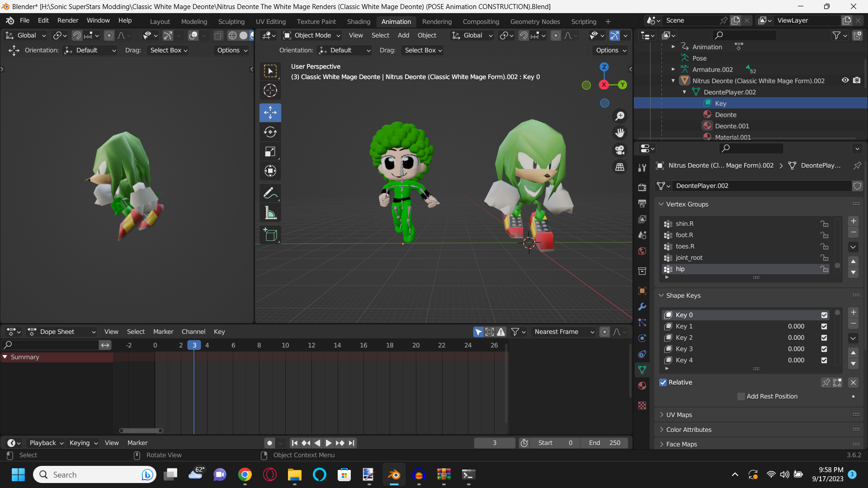
Task: Open the Dope Sheet Channel menu
Action: pos(193,332)
